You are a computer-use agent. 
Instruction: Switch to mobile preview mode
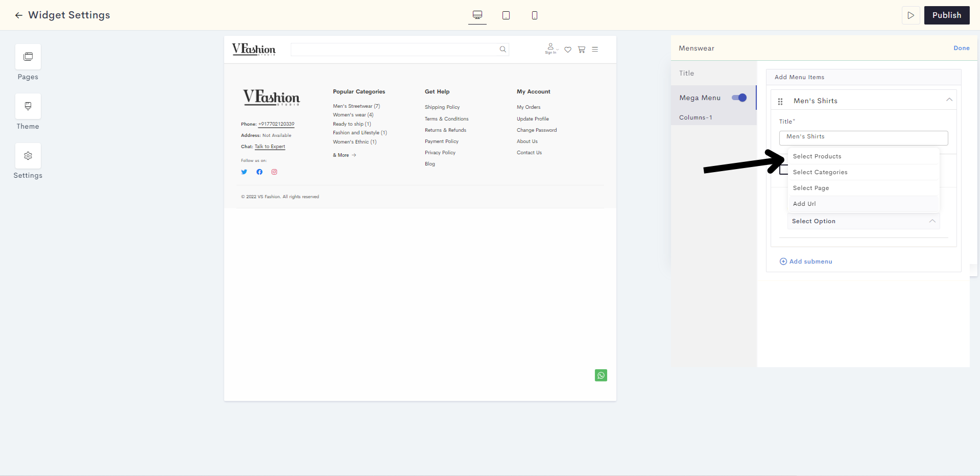tap(535, 15)
